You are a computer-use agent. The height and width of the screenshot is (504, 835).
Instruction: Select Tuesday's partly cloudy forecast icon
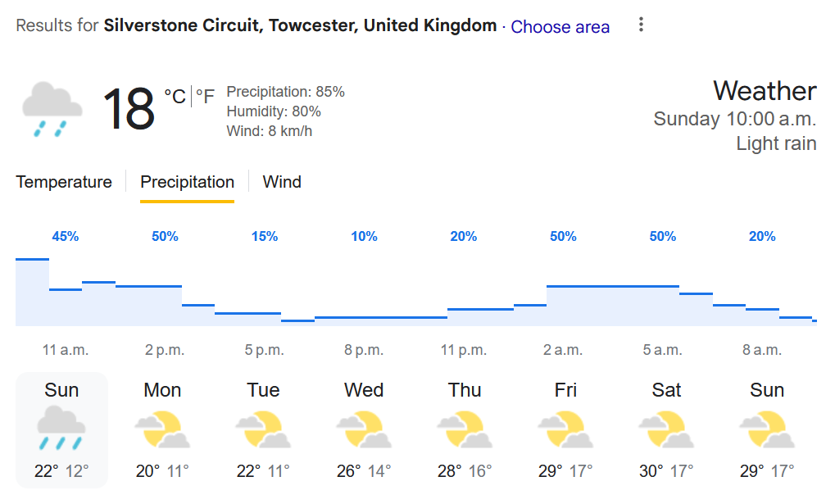263,429
